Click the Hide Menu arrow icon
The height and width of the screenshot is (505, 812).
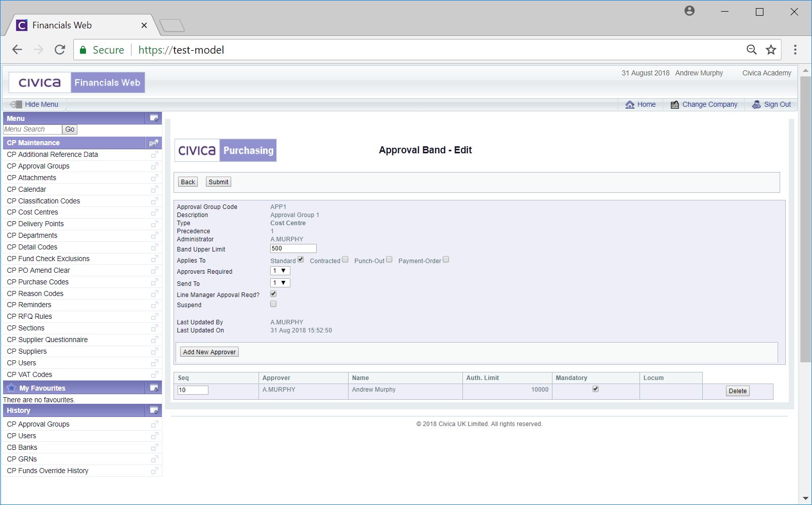click(x=16, y=104)
